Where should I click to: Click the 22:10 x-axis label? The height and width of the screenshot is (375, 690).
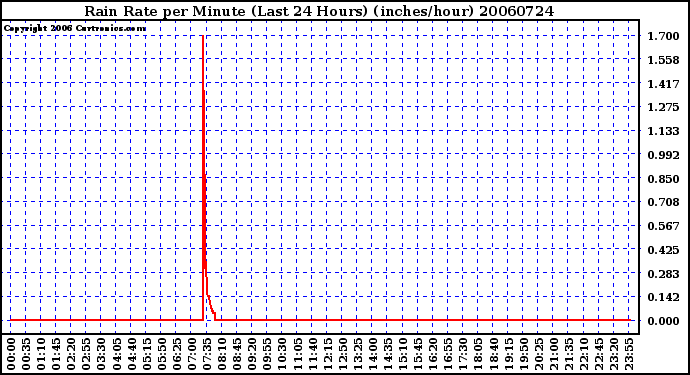pos(584,355)
